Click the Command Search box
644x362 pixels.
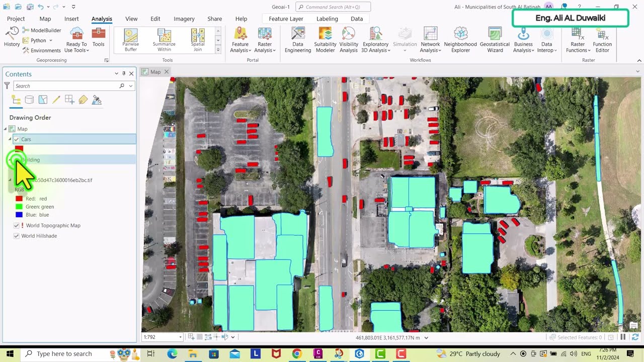point(333,7)
